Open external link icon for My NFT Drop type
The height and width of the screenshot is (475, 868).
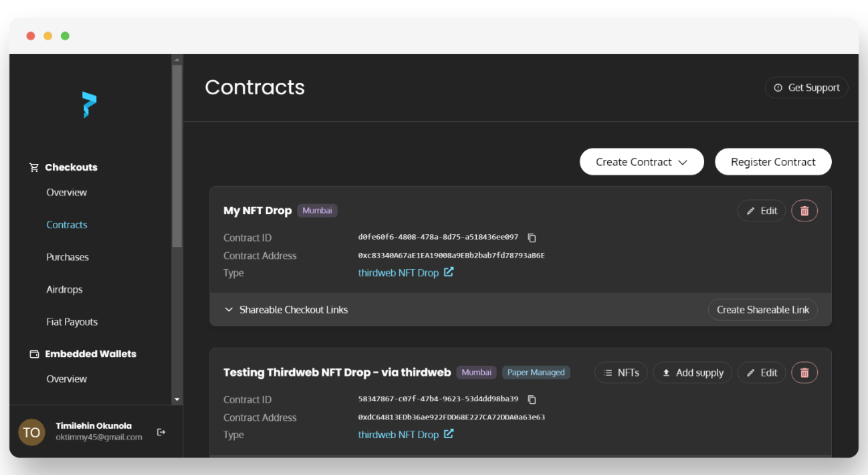tap(449, 272)
